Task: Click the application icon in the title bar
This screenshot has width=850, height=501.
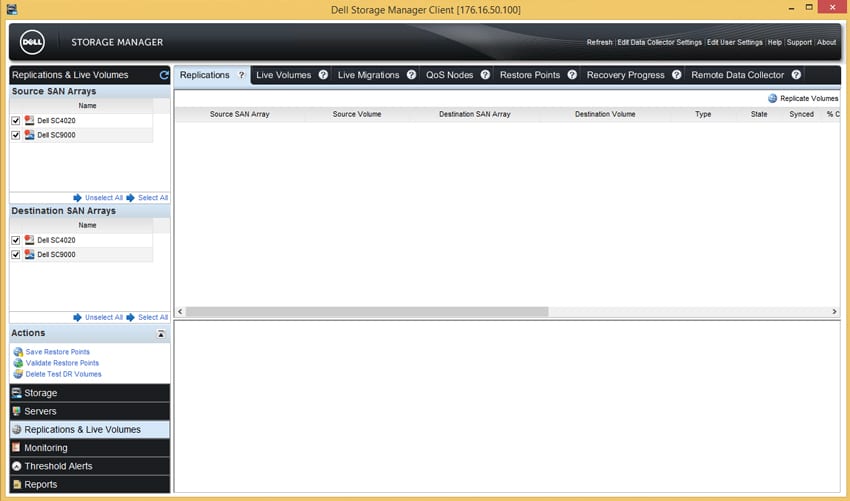Action: pos(12,9)
